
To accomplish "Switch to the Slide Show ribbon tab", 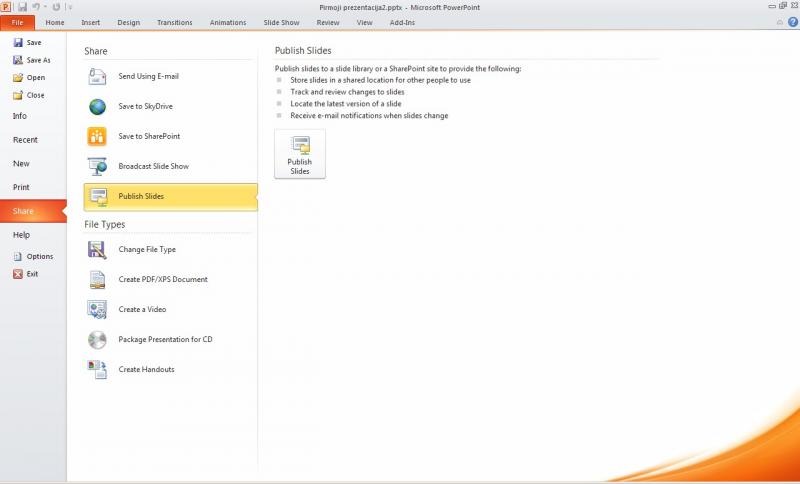I will pos(282,22).
